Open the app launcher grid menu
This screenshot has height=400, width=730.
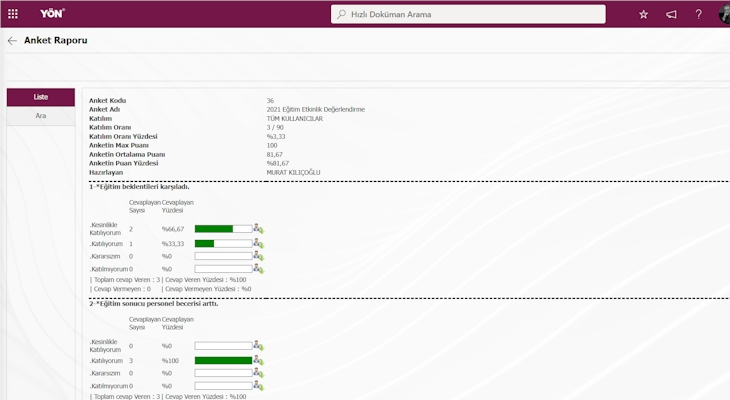(x=12, y=14)
